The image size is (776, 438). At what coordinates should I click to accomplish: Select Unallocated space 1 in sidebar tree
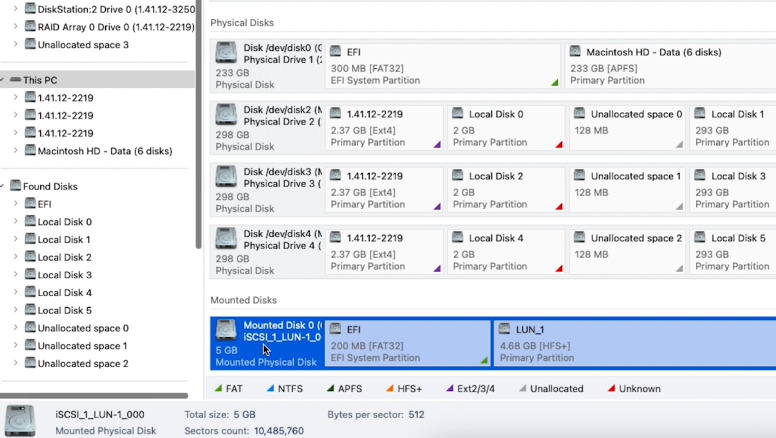(x=82, y=346)
